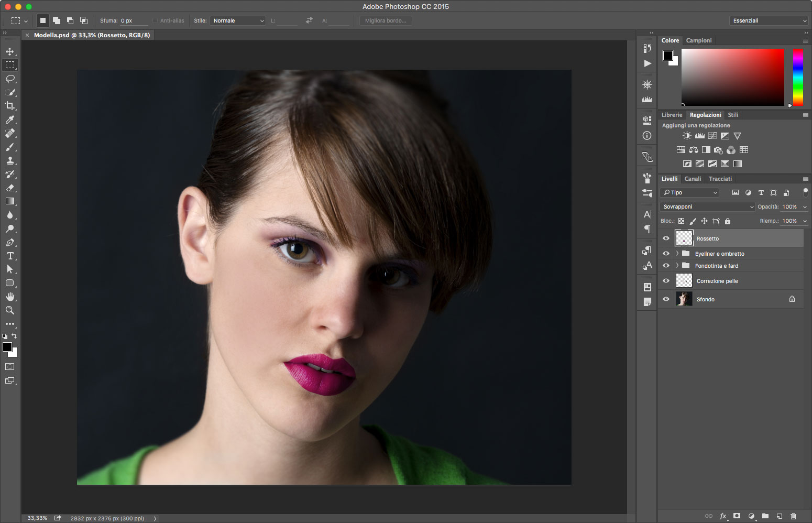Viewport: 812px width, 523px height.
Task: Select the Quick Selection tool
Action: pos(10,92)
